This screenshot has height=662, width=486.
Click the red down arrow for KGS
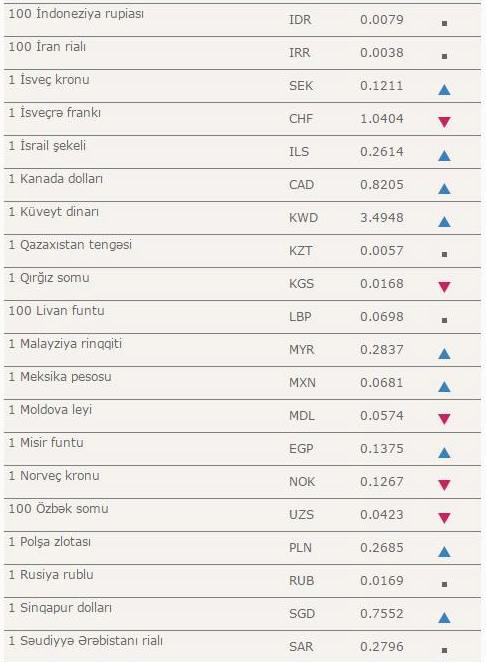tap(444, 287)
